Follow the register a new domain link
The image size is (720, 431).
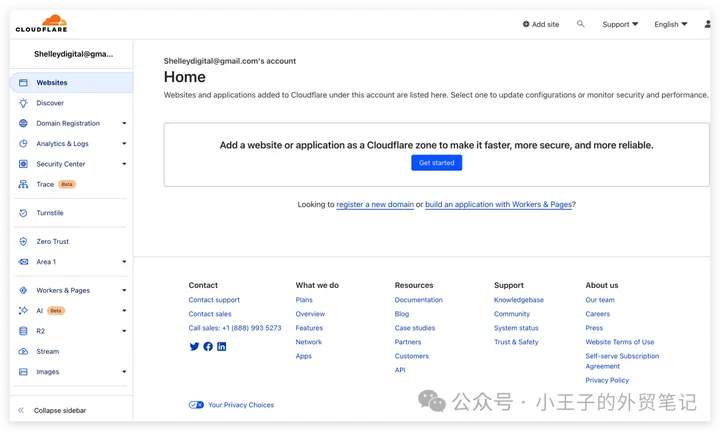(375, 204)
